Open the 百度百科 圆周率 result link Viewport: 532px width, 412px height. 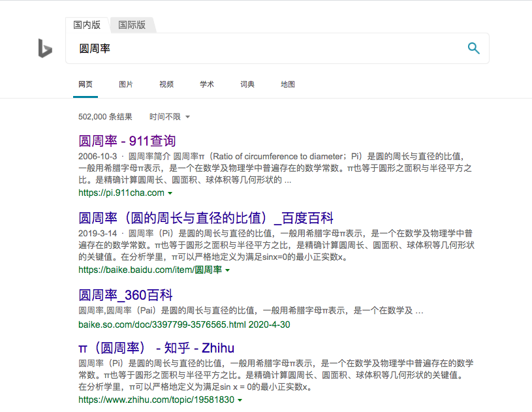(x=206, y=218)
